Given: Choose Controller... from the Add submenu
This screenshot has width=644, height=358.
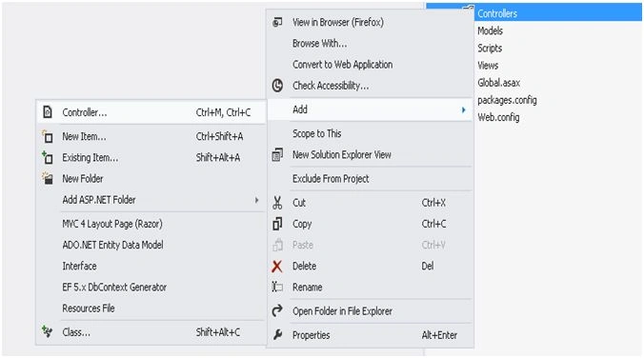Looking at the screenshot, I should (x=151, y=112).
